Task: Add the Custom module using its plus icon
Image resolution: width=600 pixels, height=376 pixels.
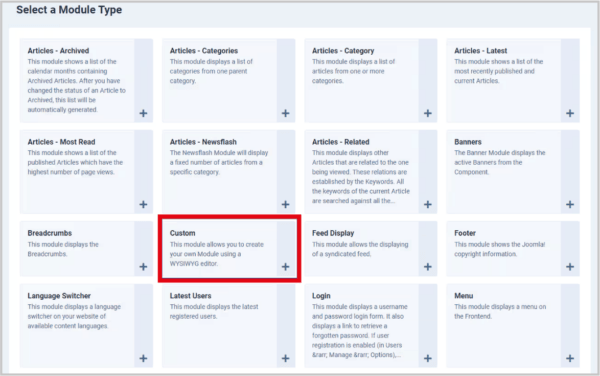Action: click(x=285, y=267)
